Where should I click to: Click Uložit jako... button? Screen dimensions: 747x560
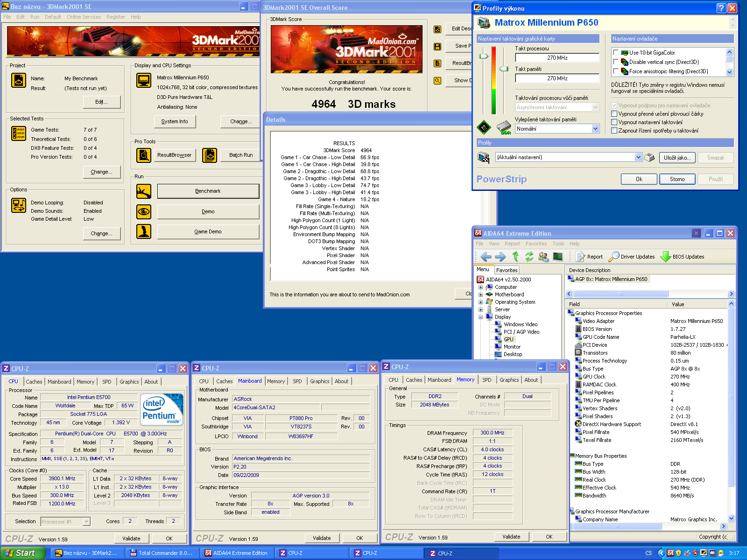pos(677,158)
